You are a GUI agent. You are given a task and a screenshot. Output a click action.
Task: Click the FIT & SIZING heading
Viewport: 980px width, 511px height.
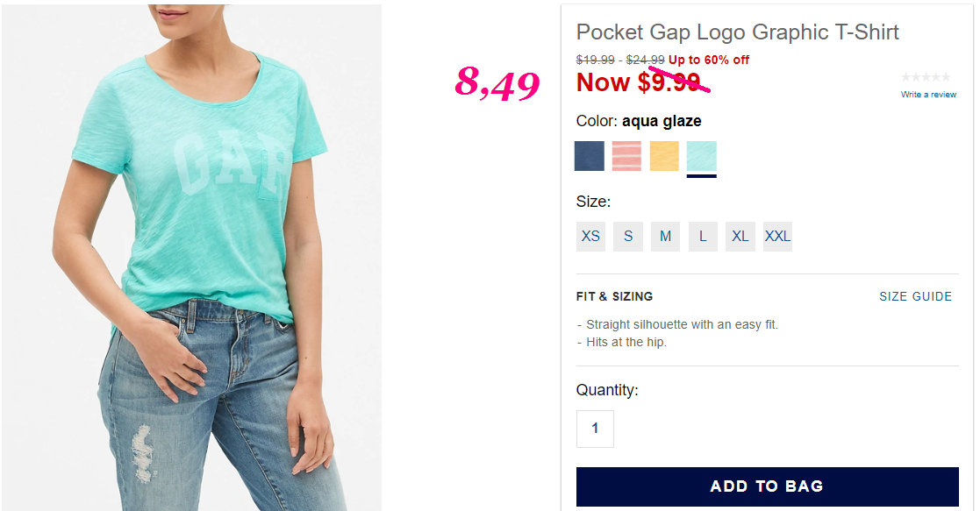[x=614, y=297]
